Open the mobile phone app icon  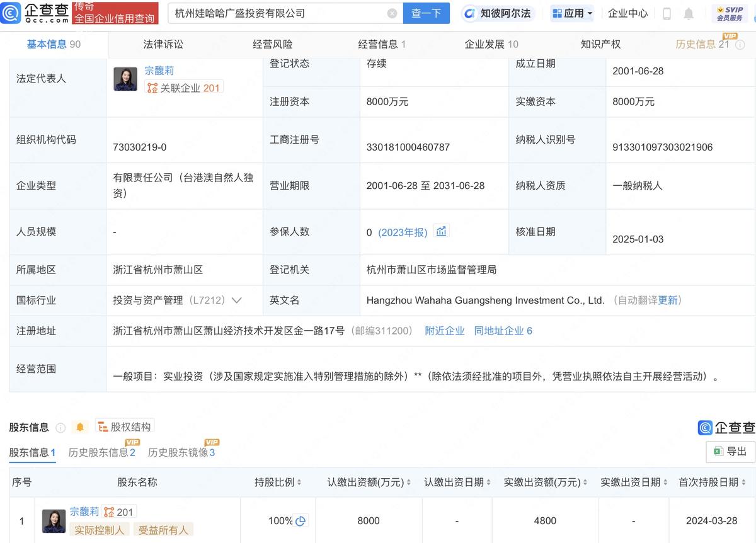click(667, 13)
